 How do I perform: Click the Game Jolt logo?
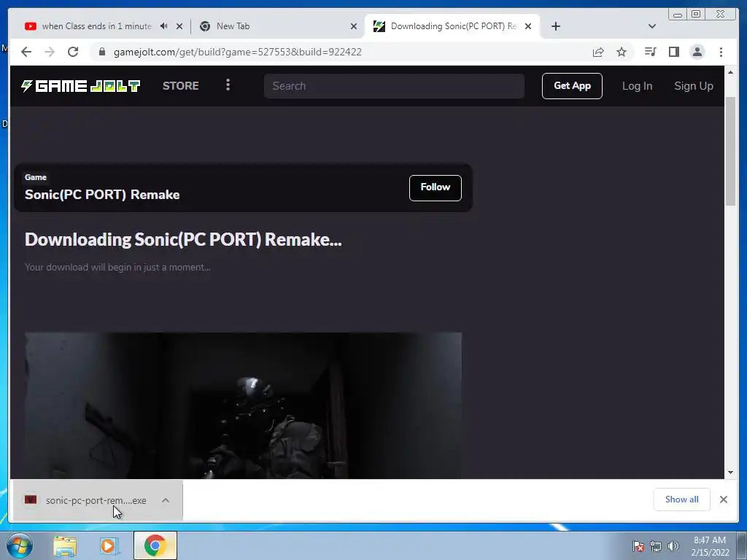(80, 86)
